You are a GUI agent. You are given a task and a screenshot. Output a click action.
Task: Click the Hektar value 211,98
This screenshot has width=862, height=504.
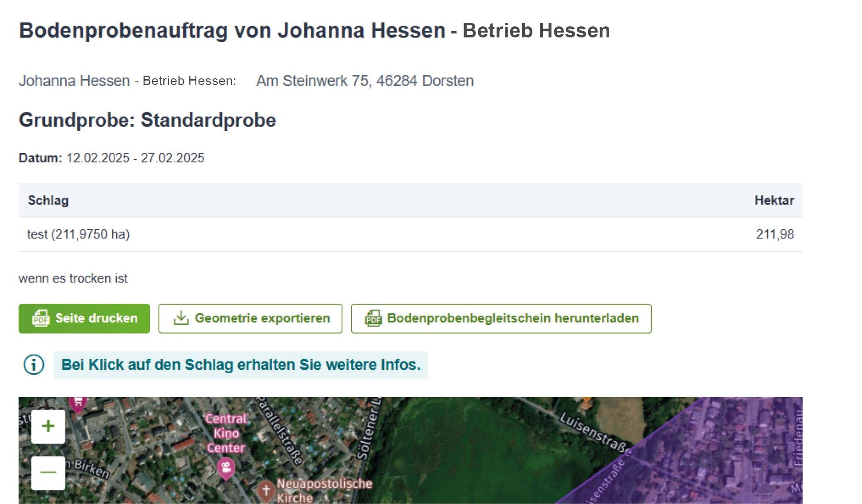[x=775, y=234]
